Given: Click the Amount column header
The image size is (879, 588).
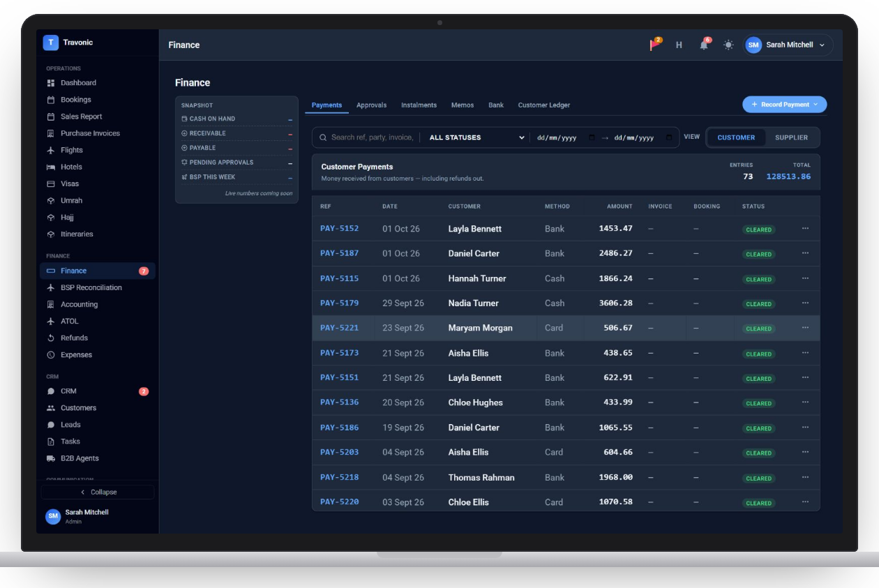Looking at the screenshot, I should (x=619, y=206).
